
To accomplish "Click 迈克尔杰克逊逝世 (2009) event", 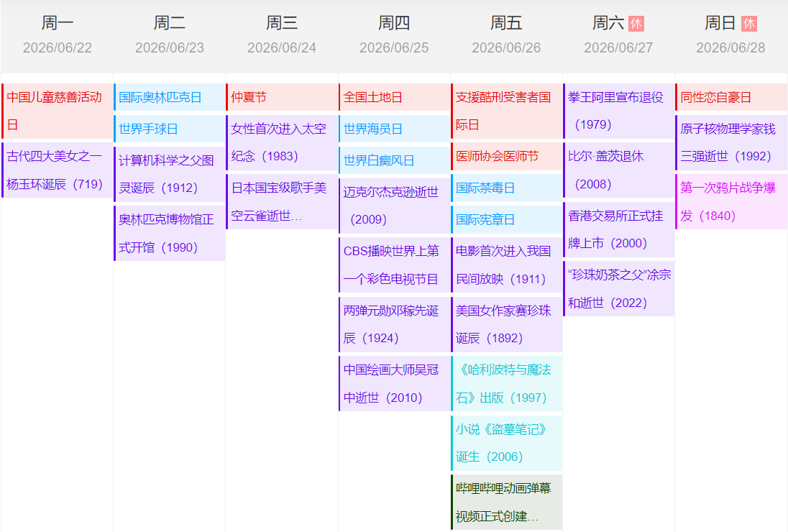I will tap(394, 206).
